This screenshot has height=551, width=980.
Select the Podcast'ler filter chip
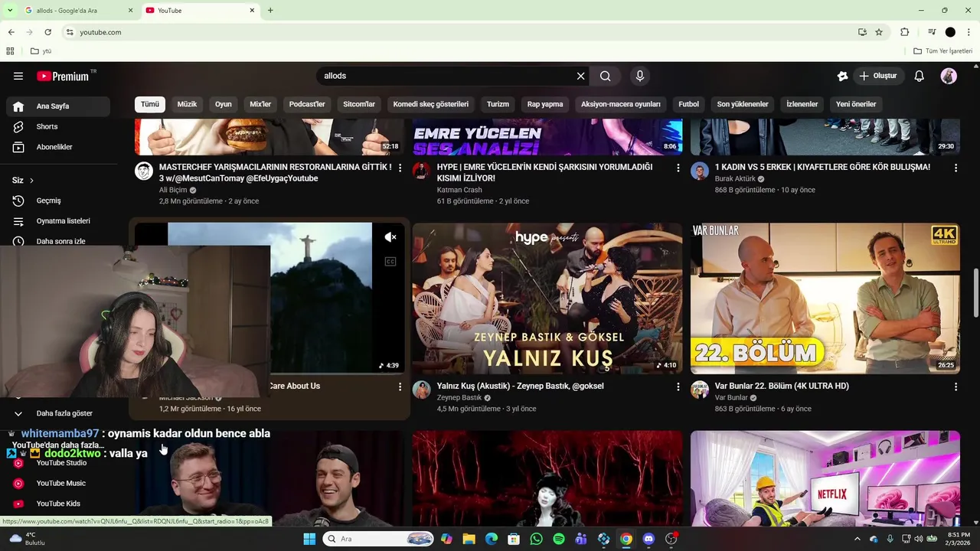tap(307, 104)
